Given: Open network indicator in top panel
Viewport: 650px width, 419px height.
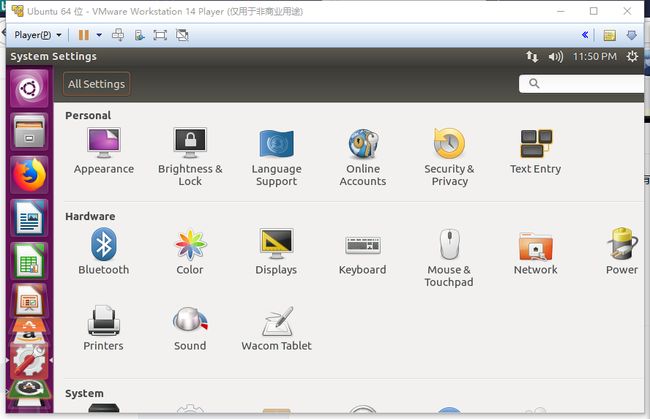Looking at the screenshot, I should 532,56.
